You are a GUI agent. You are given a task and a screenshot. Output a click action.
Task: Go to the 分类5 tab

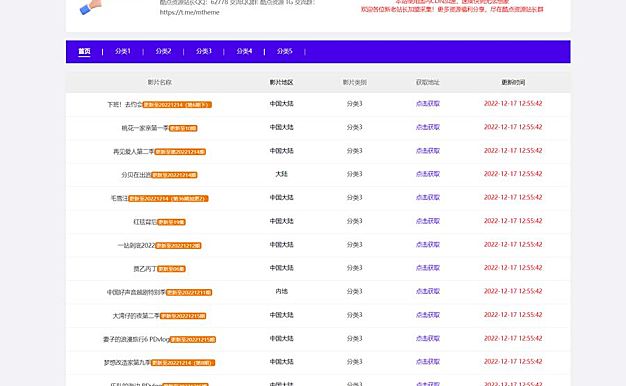click(x=285, y=51)
